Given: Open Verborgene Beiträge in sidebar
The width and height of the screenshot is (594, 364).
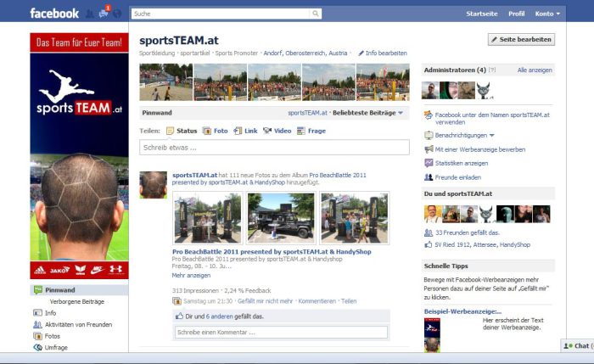Looking at the screenshot, I should (77, 301).
